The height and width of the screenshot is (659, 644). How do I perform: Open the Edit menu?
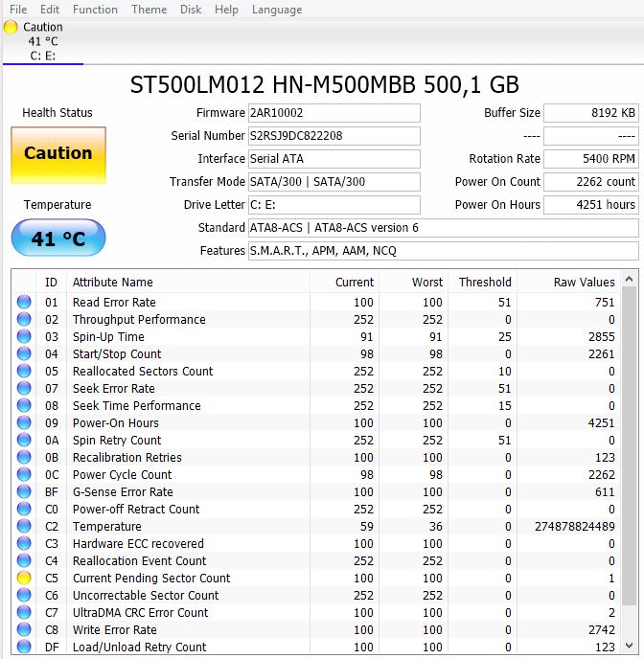(x=50, y=10)
